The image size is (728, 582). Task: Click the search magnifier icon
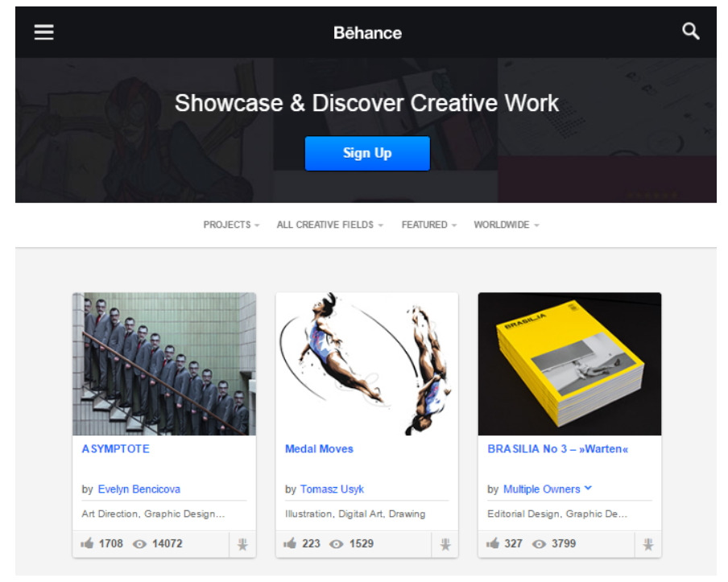click(x=690, y=31)
